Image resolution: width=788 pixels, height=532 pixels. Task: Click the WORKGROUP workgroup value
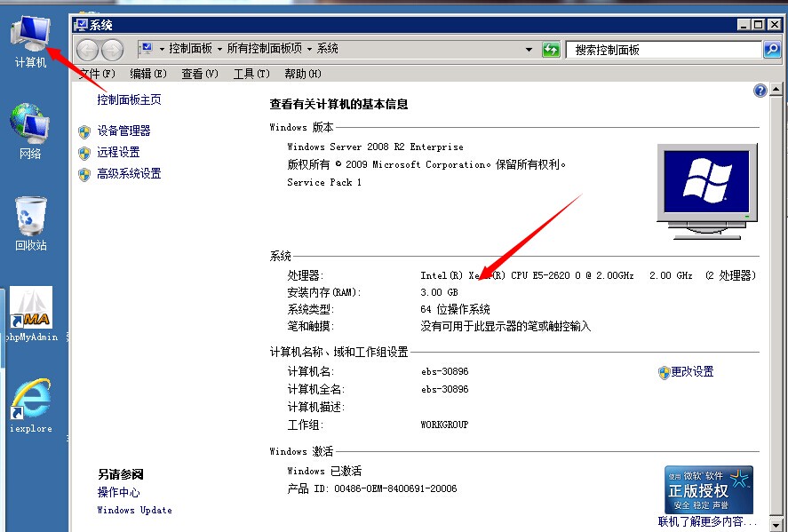tap(444, 425)
